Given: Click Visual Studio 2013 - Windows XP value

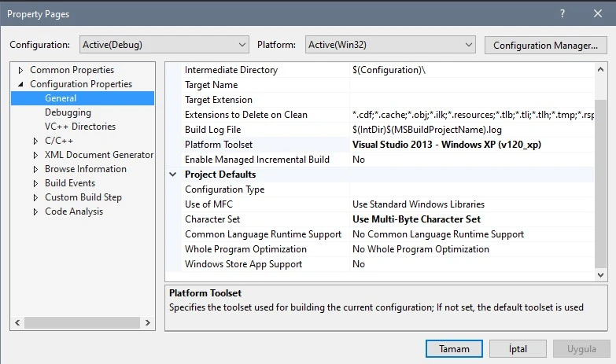Looking at the screenshot, I should click(447, 145).
